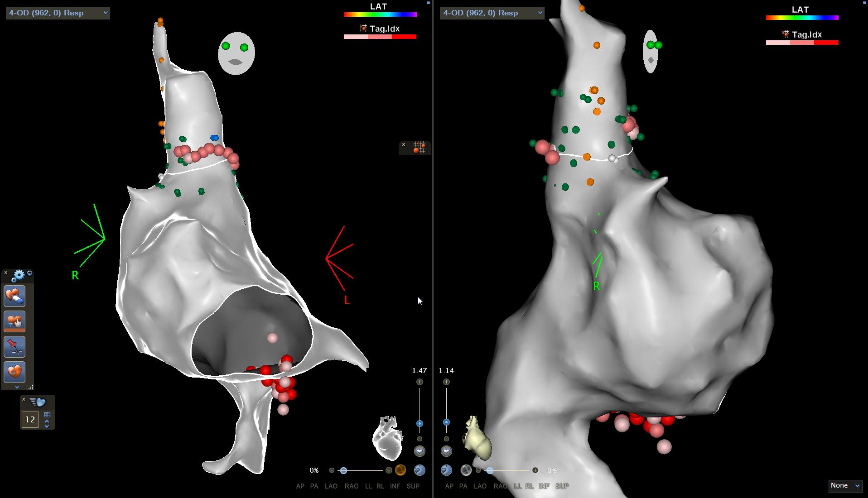Click right view zoom slider handle
The width and height of the screenshot is (868, 498).
446,422
